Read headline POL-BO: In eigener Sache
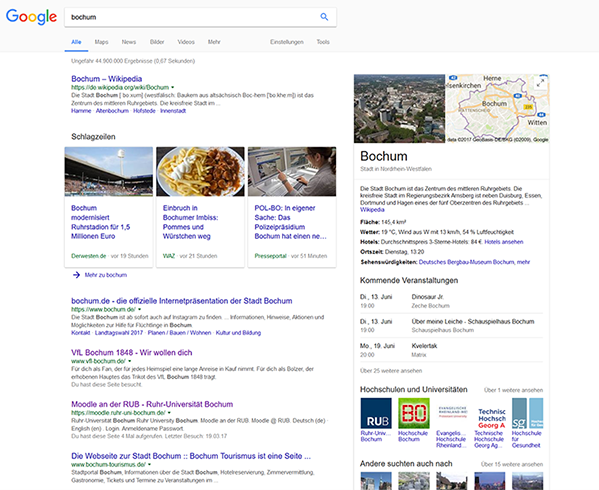This screenshot has width=599, height=490. [x=291, y=222]
